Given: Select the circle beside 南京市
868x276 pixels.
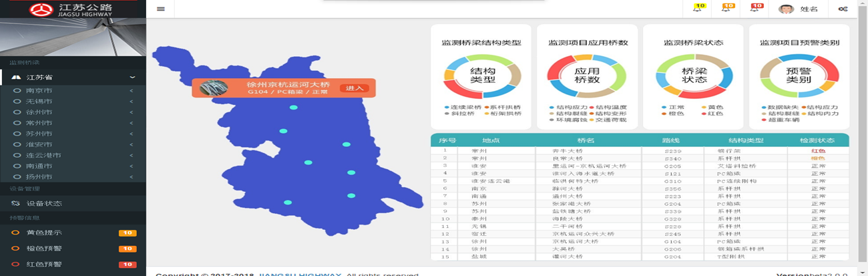Looking at the screenshot, I should tap(17, 91).
